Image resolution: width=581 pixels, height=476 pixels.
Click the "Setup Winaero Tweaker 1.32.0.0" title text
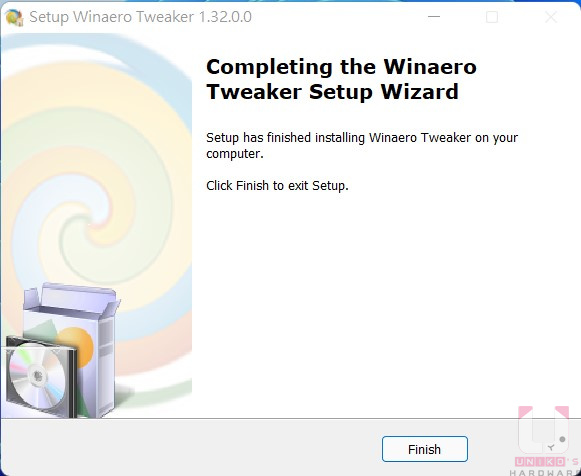pyautogui.click(x=140, y=17)
